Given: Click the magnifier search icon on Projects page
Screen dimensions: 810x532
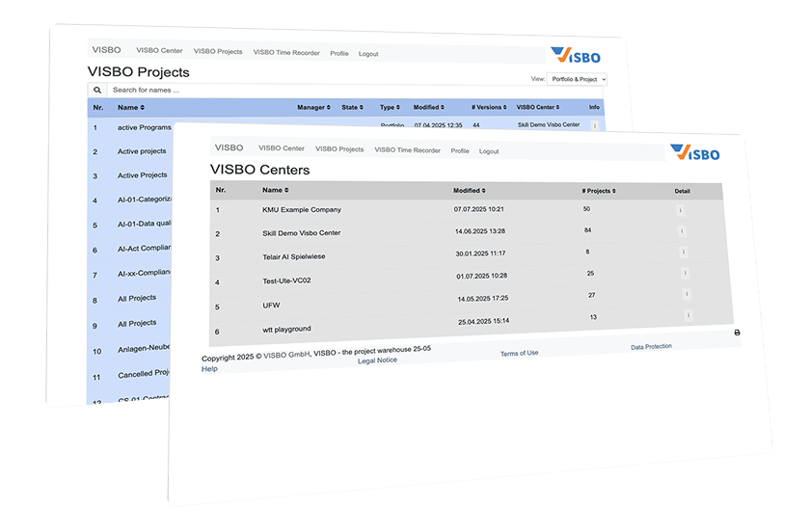Looking at the screenshot, I should pos(97,90).
